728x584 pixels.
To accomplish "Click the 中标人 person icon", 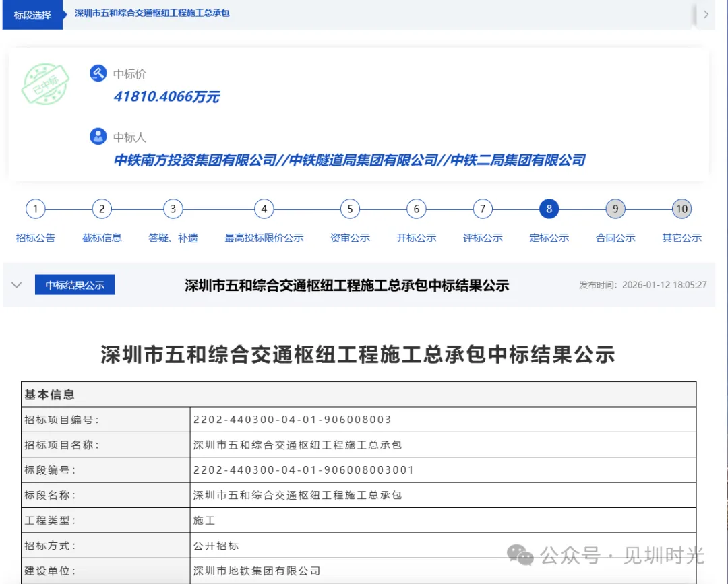I will [x=98, y=136].
